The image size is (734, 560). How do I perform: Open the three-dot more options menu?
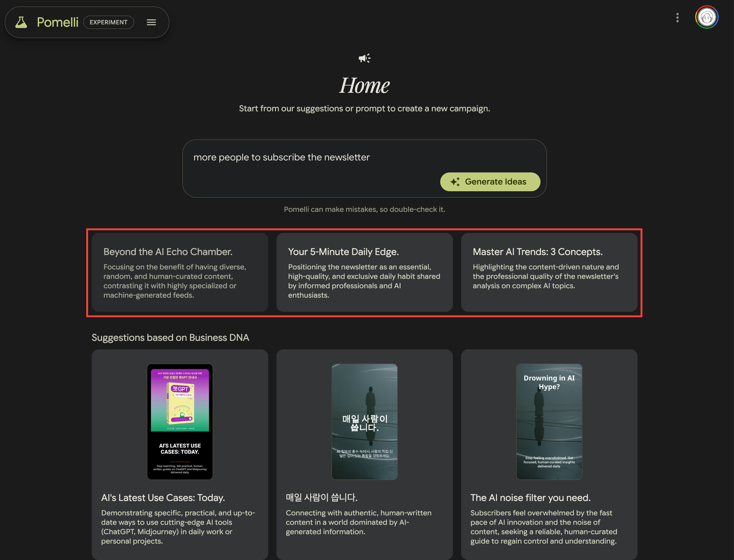(x=677, y=18)
